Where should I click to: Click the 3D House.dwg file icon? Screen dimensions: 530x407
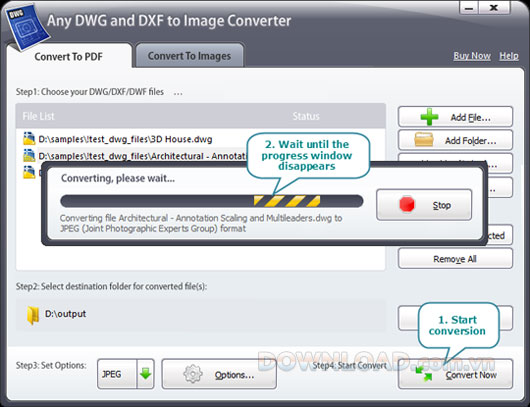(x=29, y=139)
